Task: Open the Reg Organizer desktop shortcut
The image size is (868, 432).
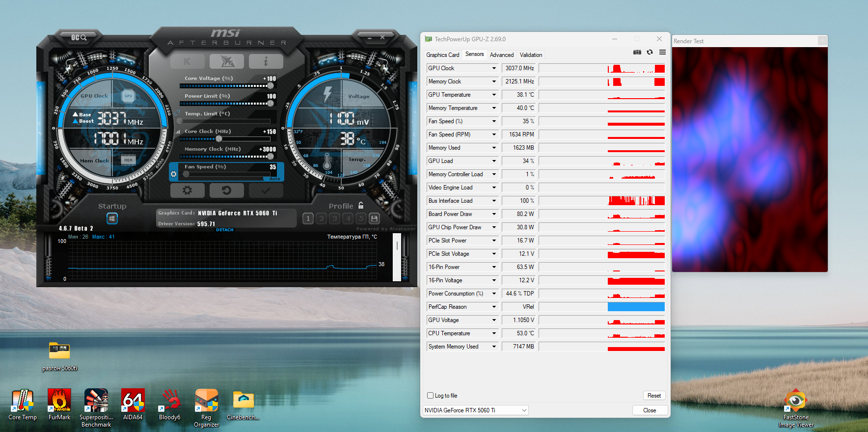Action: [207, 408]
